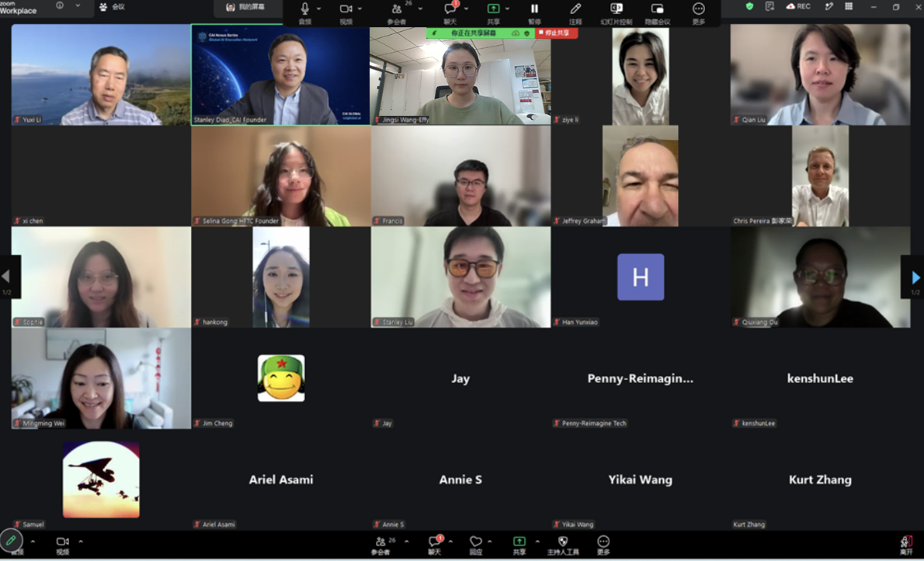Image resolution: width=924 pixels, height=561 pixels.
Task: Toggle audio mic in top sharing toolbar
Action: (x=304, y=9)
